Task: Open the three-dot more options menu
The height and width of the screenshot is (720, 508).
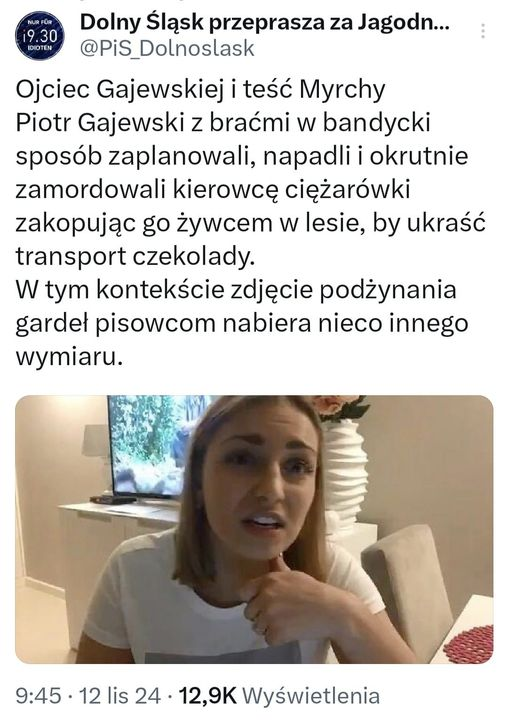Action: (483, 31)
